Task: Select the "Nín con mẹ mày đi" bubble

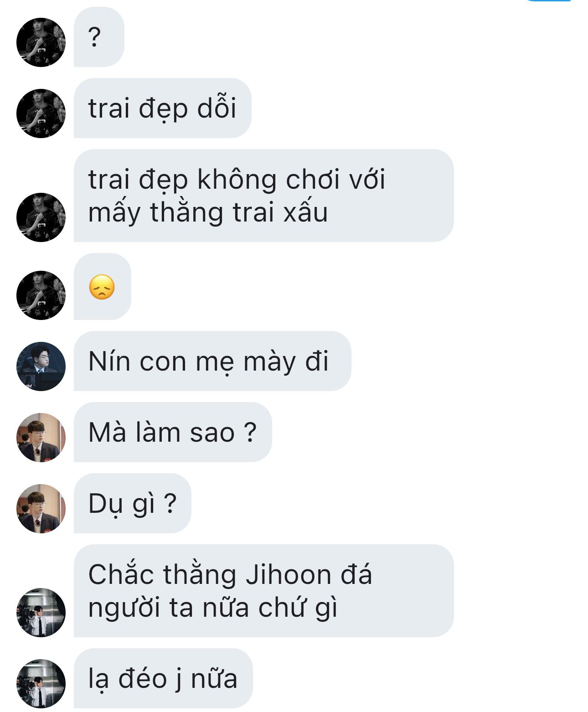Action: (x=212, y=361)
